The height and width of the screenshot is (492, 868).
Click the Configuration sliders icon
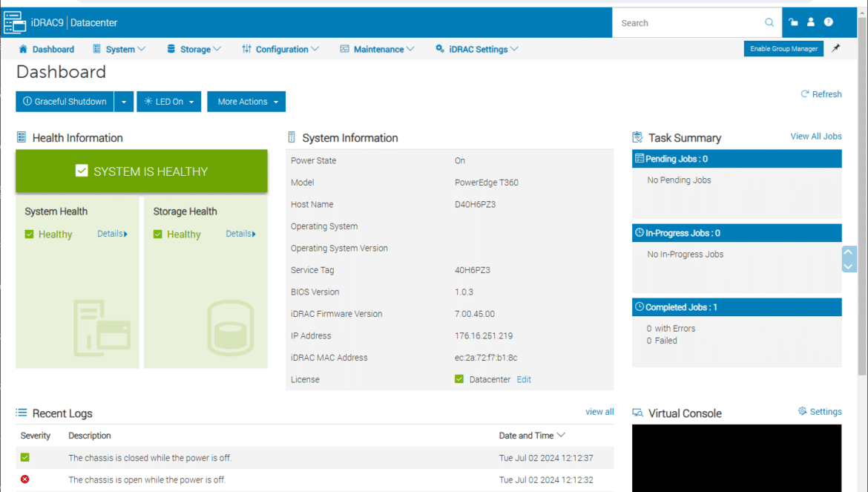click(x=246, y=49)
